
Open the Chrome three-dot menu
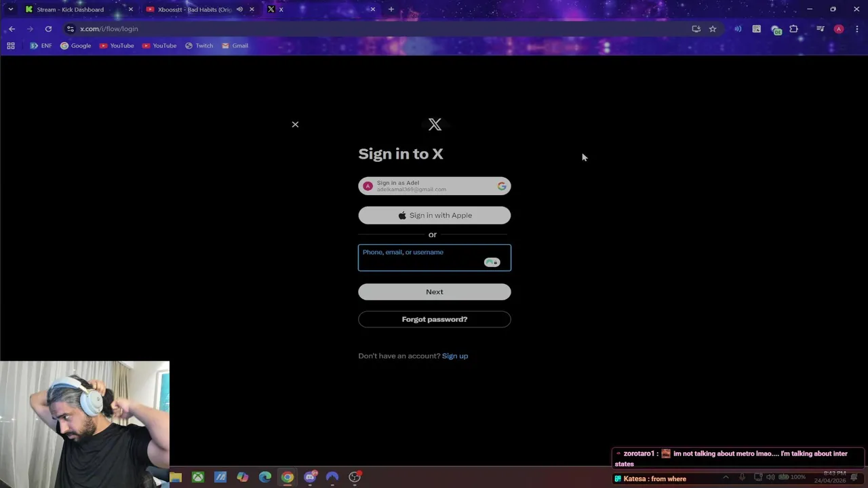coord(857,29)
